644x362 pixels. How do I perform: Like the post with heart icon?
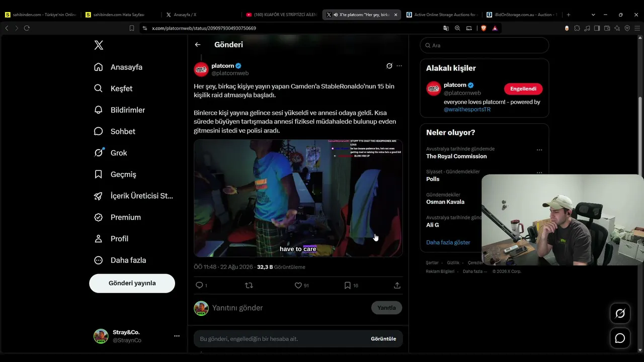(x=298, y=285)
